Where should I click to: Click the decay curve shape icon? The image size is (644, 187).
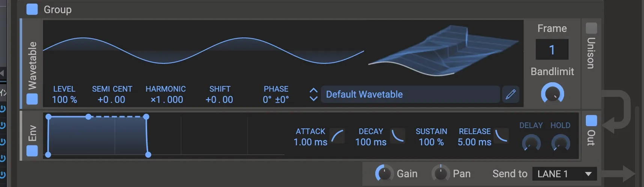397,136
